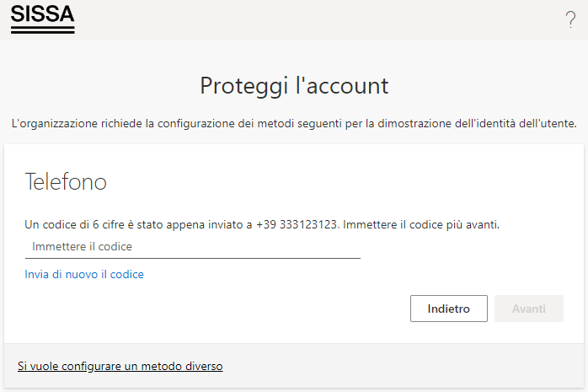Choose "Si vuole configurare un metodo diverso"
588x392 pixels.
tap(120, 366)
